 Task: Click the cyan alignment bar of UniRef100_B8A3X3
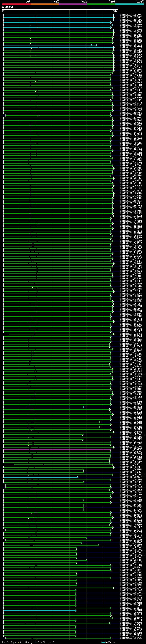(44, 407)
